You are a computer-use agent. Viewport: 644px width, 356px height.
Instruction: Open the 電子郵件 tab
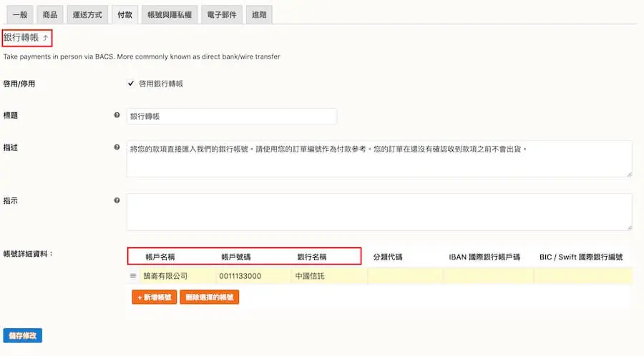[x=221, y=15]
